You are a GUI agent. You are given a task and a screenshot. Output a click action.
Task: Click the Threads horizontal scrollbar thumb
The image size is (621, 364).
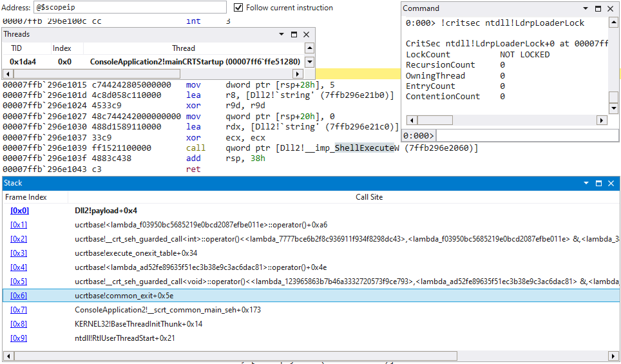tap(97, 73)
